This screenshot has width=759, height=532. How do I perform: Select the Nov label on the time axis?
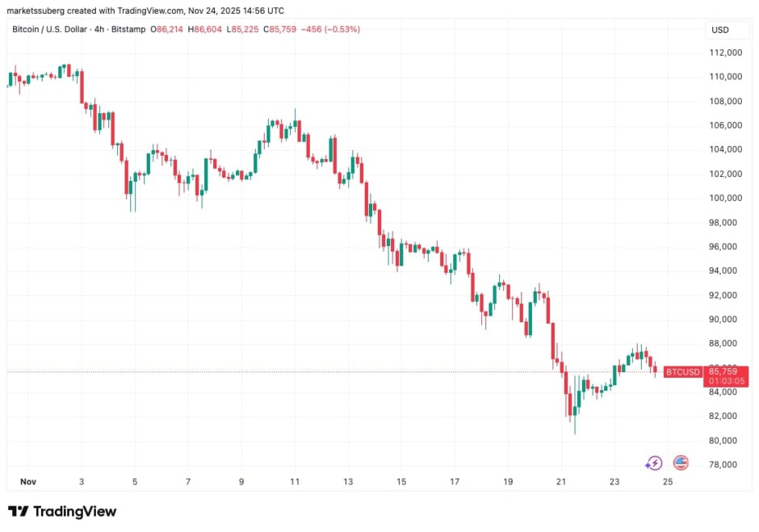pos(27,481)
